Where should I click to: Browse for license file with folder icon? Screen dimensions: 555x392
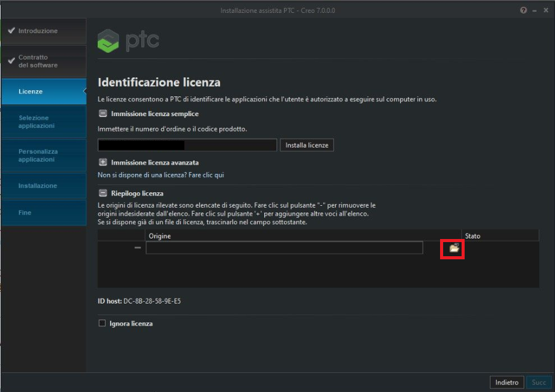(x=454, y=248)
